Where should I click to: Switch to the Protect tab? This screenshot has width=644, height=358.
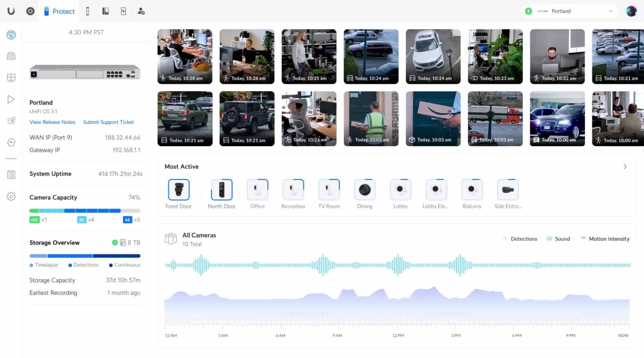tap(59, 11)
